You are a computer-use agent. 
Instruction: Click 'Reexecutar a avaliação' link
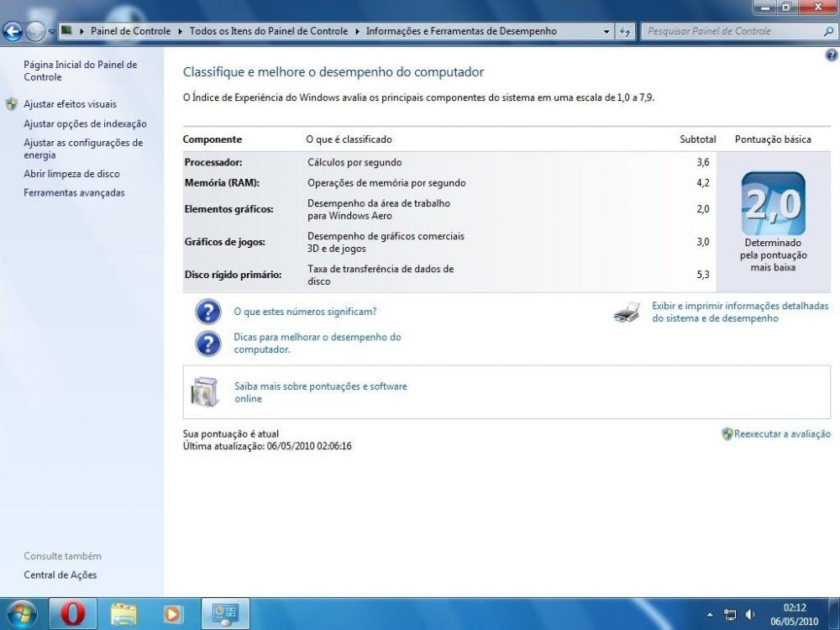(781, 434)
